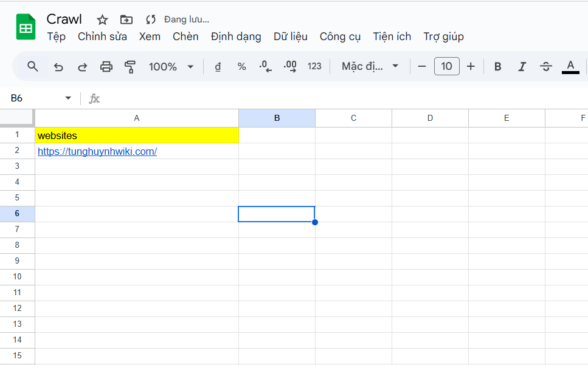The width and height of the screenshot is (588, 365).
Task: Decrease decimal places
Action: tap(266, 67)
